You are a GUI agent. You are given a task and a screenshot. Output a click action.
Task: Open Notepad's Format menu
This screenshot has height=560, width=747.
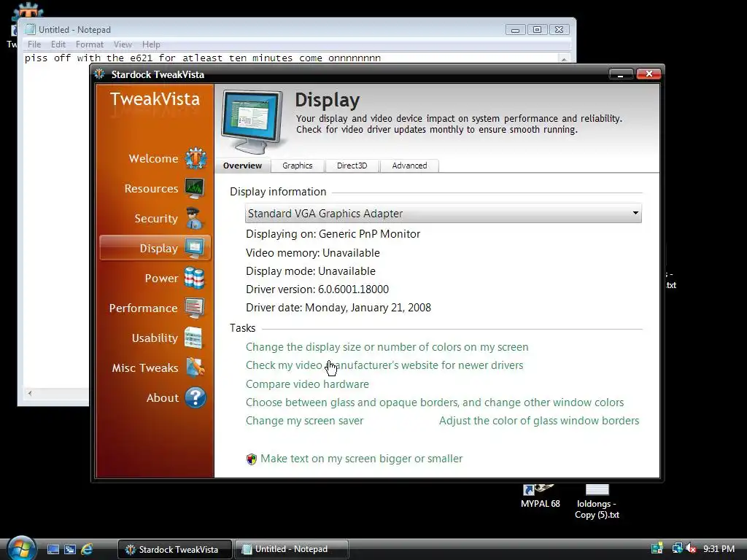click(90, 44)
